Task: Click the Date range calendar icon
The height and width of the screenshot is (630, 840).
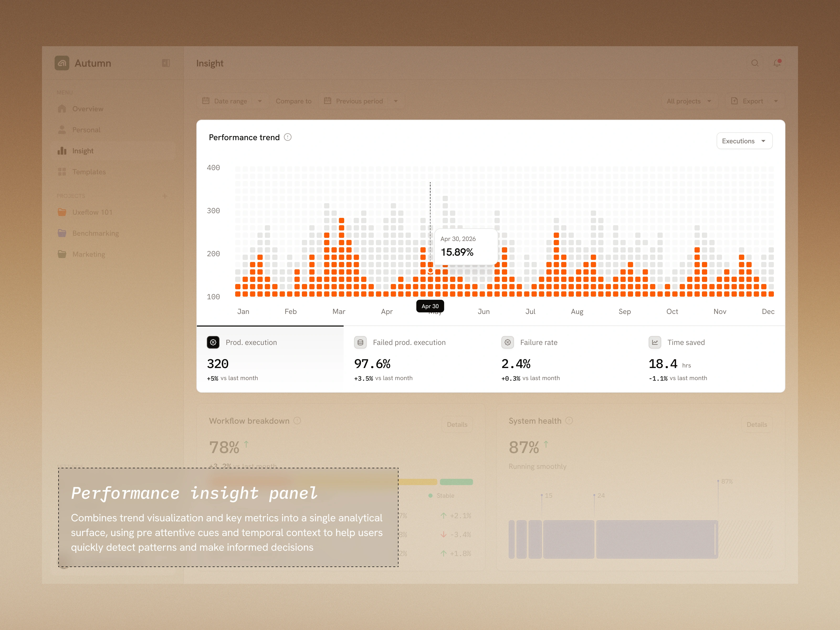Action: pos(206,101)
